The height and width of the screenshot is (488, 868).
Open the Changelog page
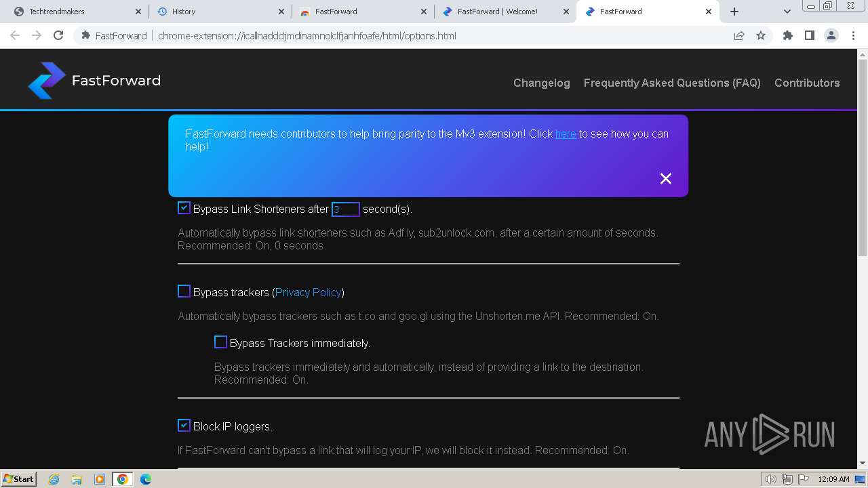point(542,83)
